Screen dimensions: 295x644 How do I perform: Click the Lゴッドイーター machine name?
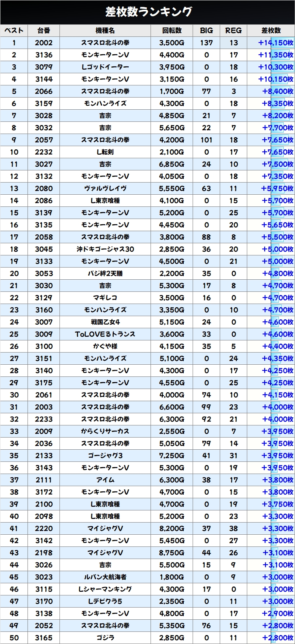pyautogui.click(x=105, y=67)
